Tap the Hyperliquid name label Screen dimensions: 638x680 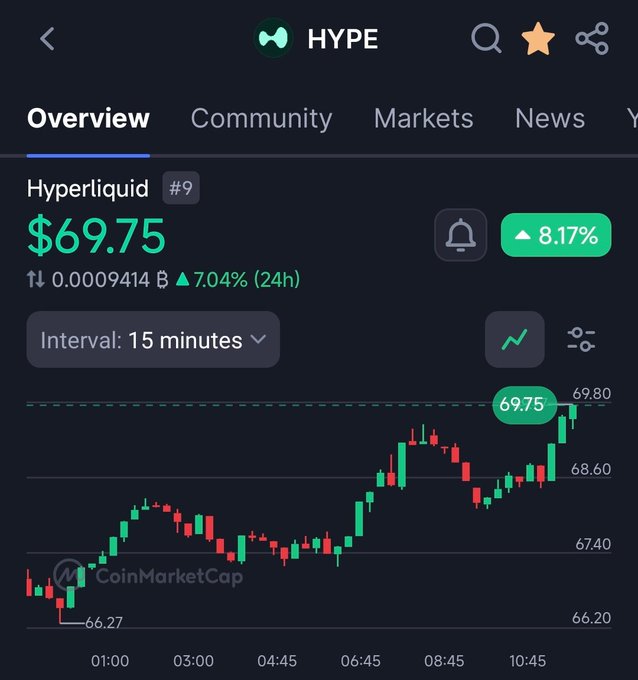tap(88, 189)
